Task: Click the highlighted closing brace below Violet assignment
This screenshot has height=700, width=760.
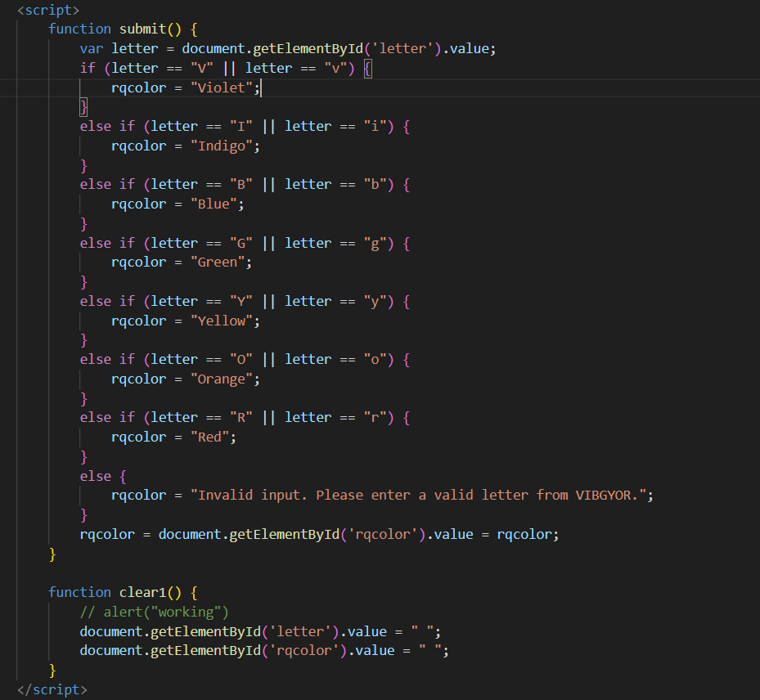Action: point(83,107)
